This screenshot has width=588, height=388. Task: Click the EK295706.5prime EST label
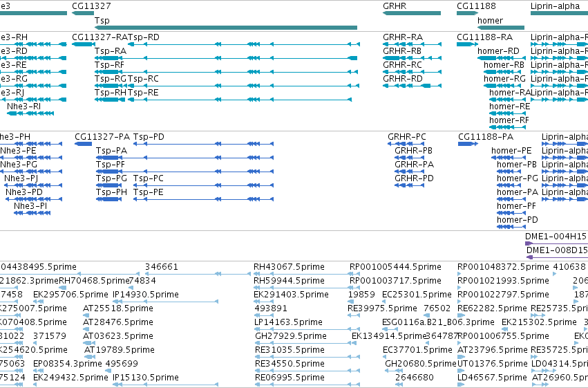pos(70,295)
